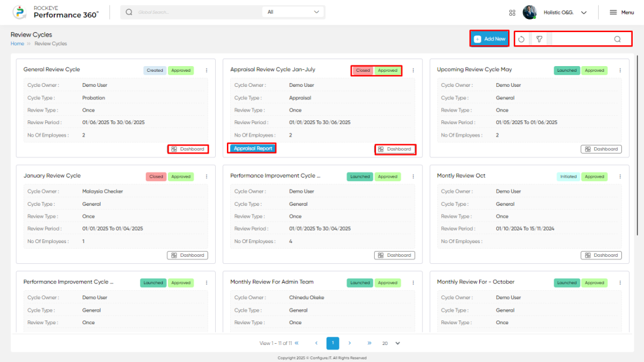Click Initiated status badge on Montly Review Oct
The height and width of the screenshot is (362, 644).
click(569, 176)
